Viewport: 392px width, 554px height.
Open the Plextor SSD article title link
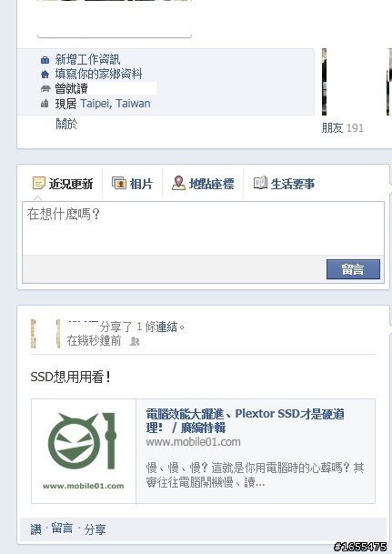click(245, 420)
